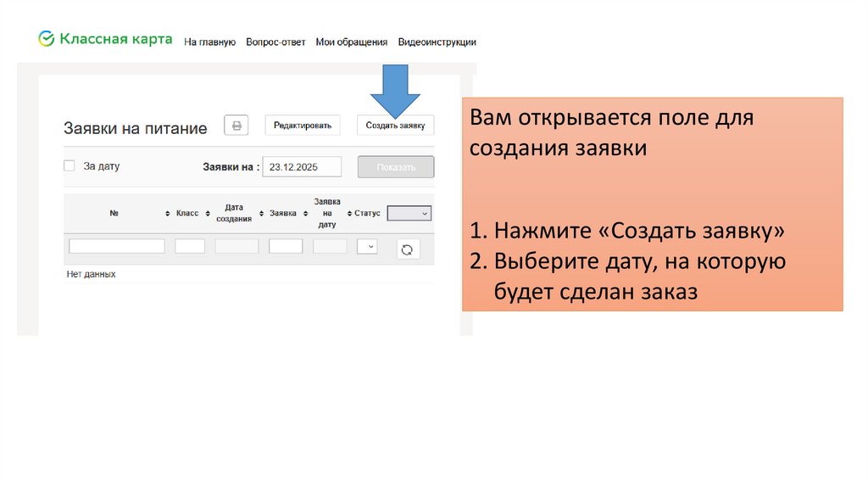Click the Заявки на : label
Image resolution: width=868 pixels, height=487 pixels.
pos(231,167)
